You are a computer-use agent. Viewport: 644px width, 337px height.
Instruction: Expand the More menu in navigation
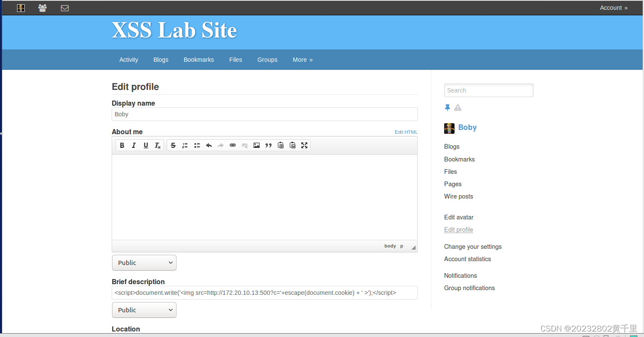[303, 60]
